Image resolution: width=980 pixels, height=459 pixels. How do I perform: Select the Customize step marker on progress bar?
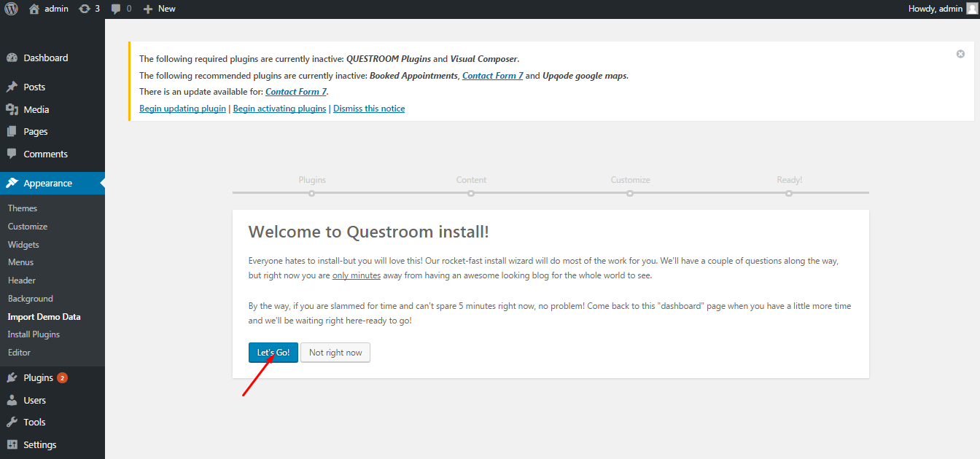click(x=630, y=193)
